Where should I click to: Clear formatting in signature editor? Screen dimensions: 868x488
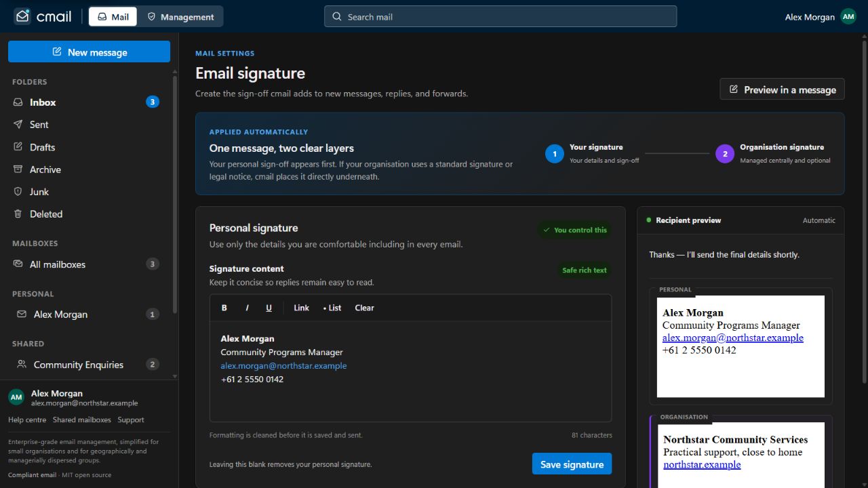[364, 308]
